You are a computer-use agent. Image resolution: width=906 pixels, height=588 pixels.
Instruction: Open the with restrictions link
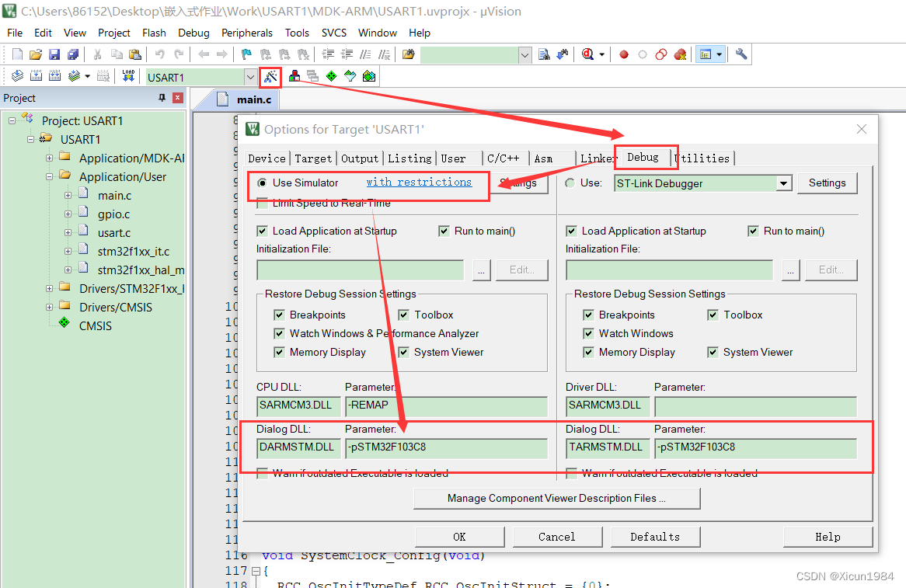pos(419,182)
